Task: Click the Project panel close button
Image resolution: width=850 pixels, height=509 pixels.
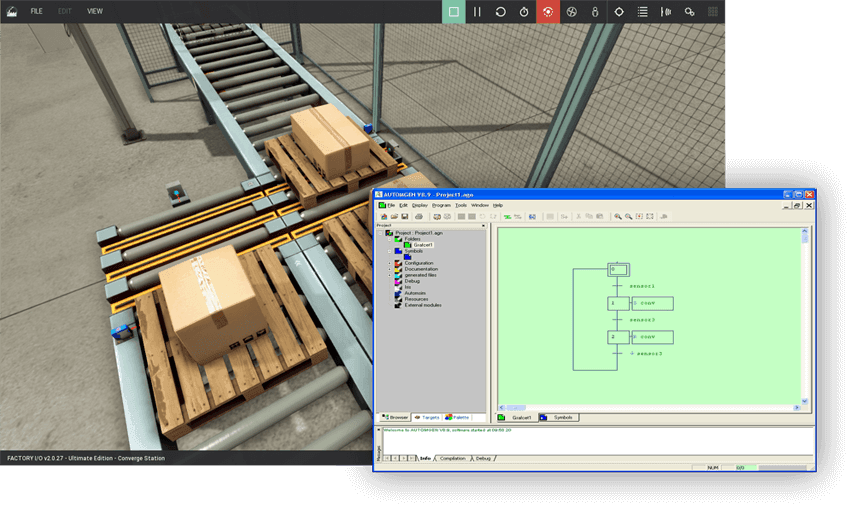Action: (x=484, y=225)
